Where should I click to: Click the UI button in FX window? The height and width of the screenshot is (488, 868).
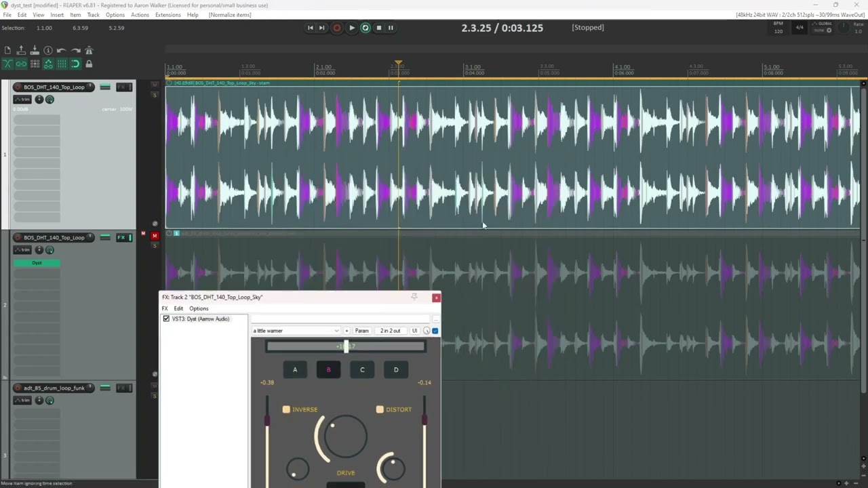click(x=414, y=331)
